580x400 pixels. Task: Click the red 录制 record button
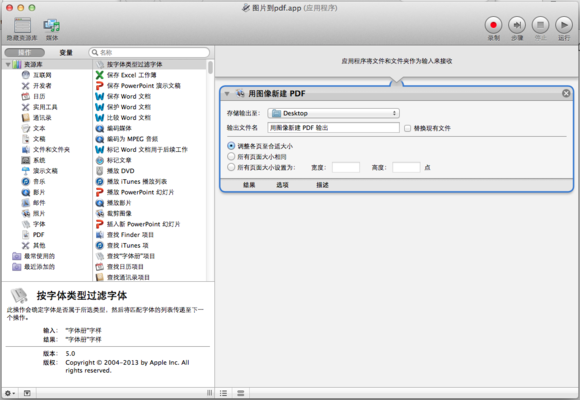pos(493,25)
